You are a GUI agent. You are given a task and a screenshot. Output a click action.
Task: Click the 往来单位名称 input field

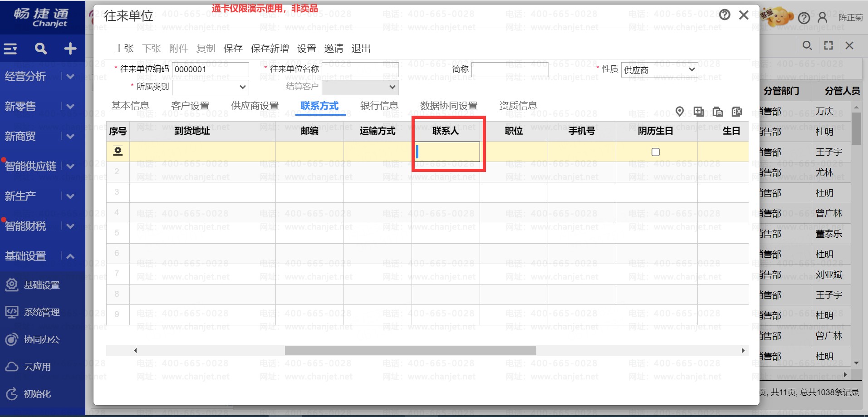(360, 69)
